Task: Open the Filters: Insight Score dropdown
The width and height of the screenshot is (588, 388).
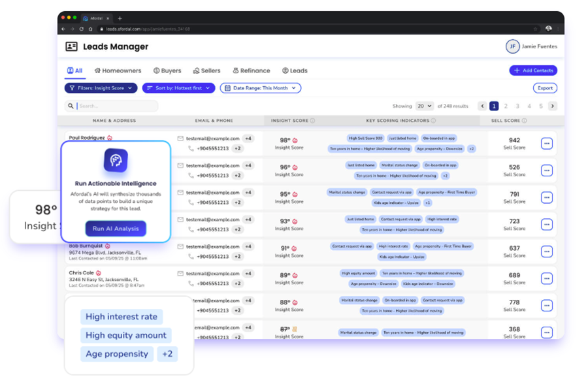Action: (101, 88)
